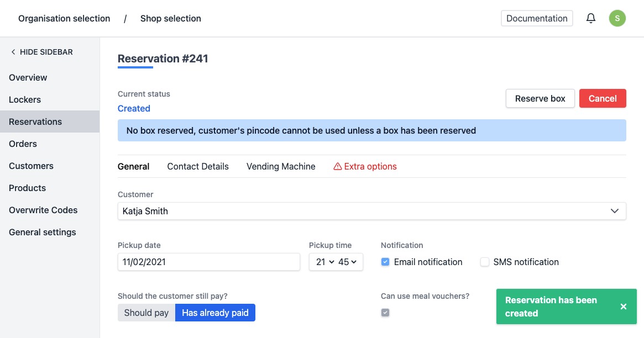
Task: Click the Reserve box button
Action: 540,98
